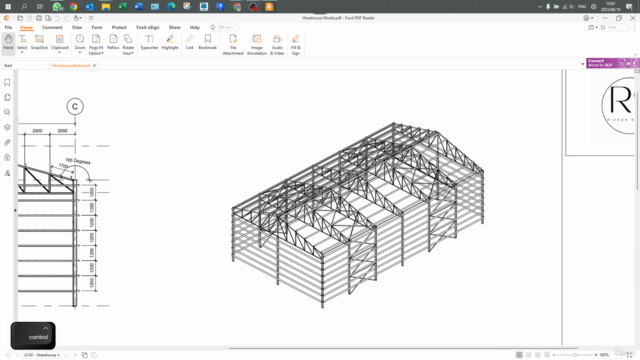Click the Zoom tool icon
This screenshot has width=640, height=360.
80,39
